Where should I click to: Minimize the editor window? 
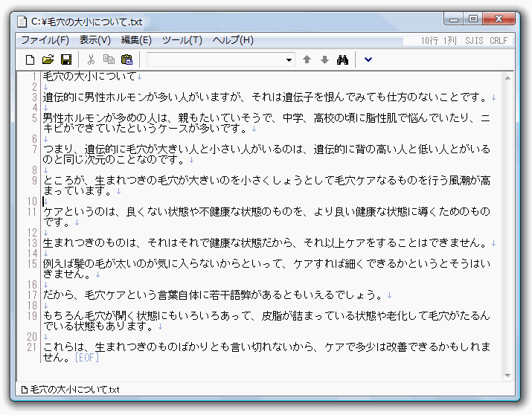coord(454,19)
